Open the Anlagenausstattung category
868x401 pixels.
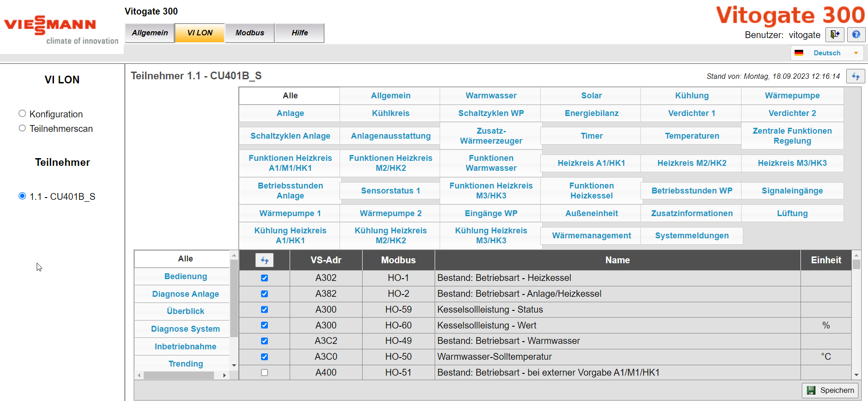coord(391,136)
